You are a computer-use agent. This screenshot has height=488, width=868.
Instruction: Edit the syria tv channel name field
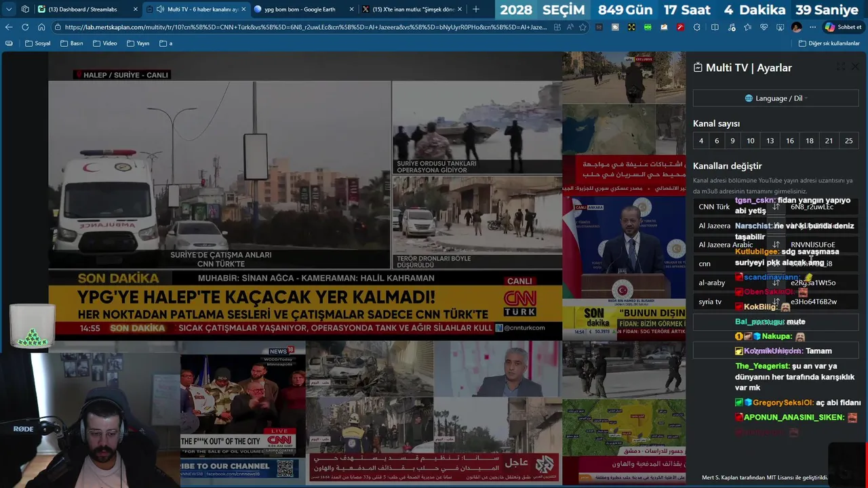pos(730,302)
